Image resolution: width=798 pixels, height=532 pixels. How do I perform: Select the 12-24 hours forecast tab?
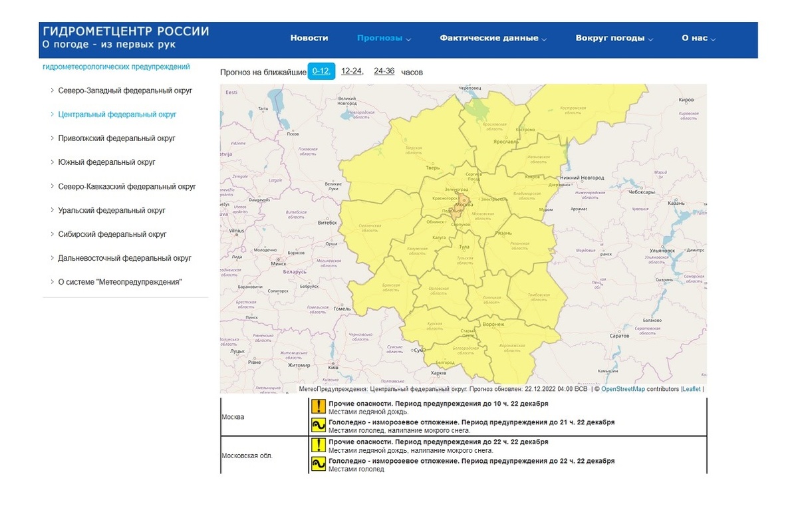[352, 71]
